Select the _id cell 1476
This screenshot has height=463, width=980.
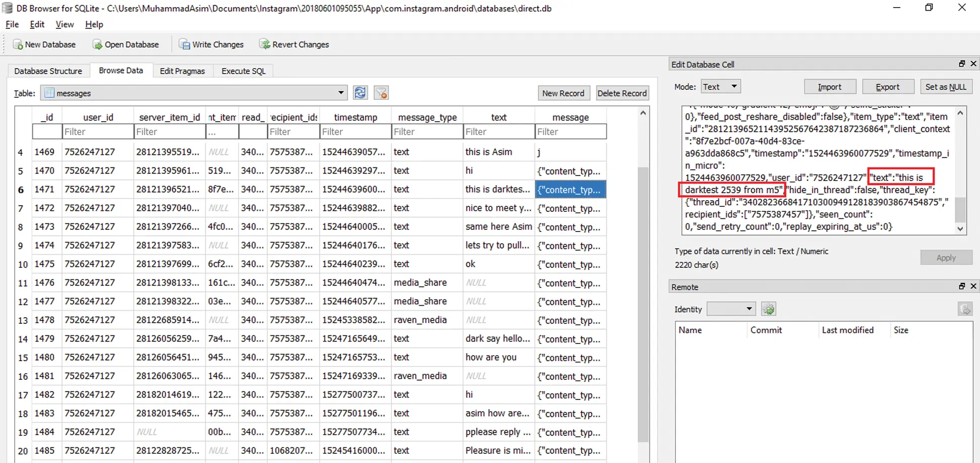47,282
